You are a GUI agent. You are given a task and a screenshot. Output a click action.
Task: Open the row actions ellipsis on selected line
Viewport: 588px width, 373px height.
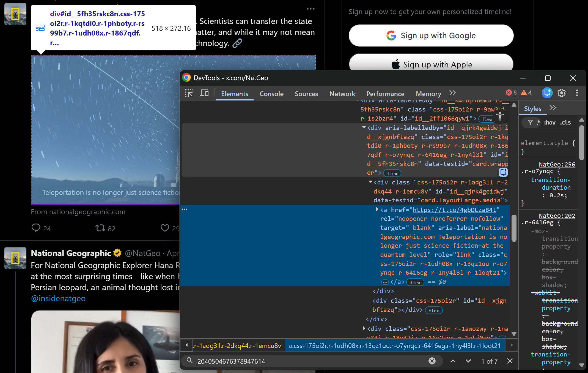(x=184, y=209)
